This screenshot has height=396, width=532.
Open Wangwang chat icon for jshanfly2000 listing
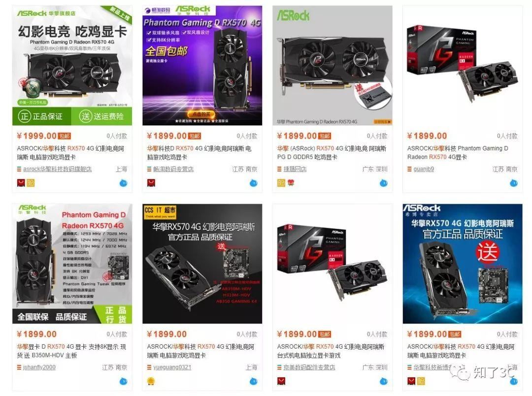tap(123, 381)
